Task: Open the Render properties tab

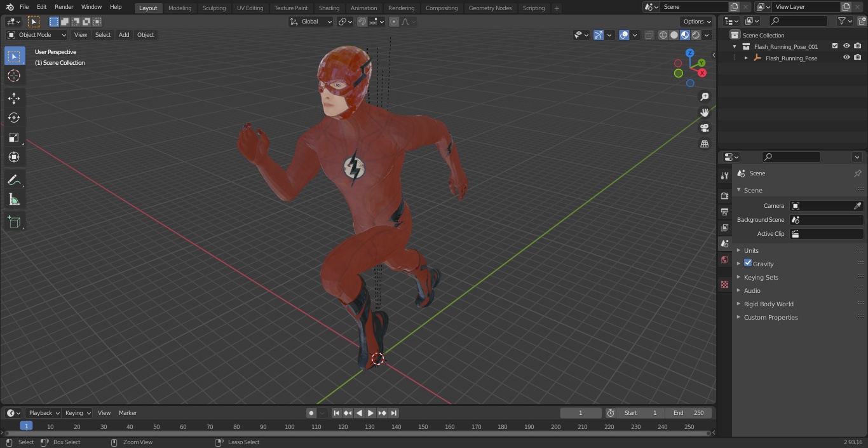Action: pos(724,196)
